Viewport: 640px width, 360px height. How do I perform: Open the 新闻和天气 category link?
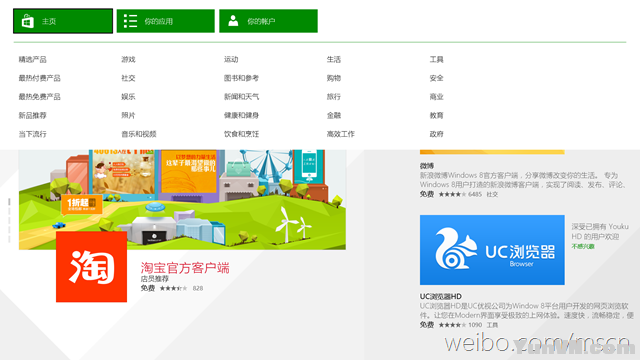click(241, 97)
